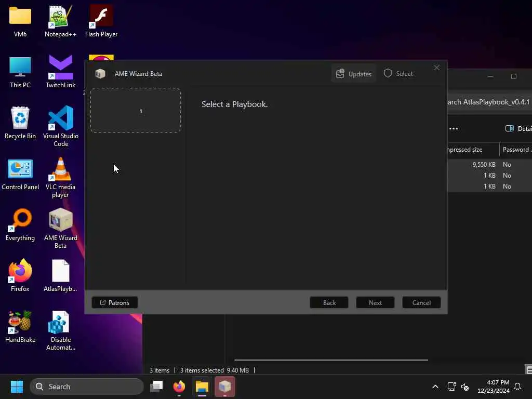Viewport: 532px width, 399px height.
Task: Sort by Password column in Explorer
Action: coord(516,150)
